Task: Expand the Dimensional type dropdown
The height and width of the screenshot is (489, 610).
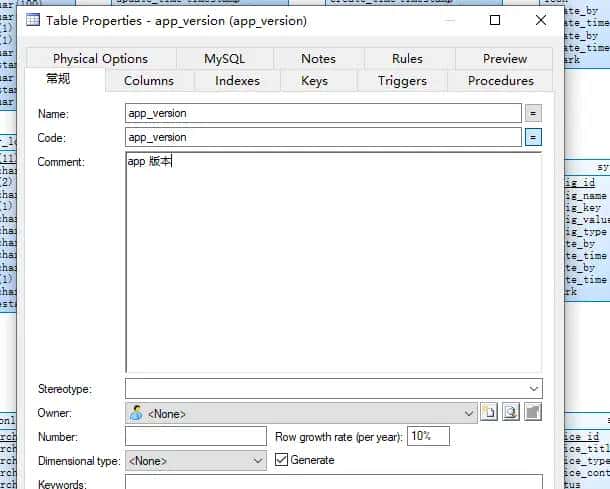Action: [x=258, y=461]
